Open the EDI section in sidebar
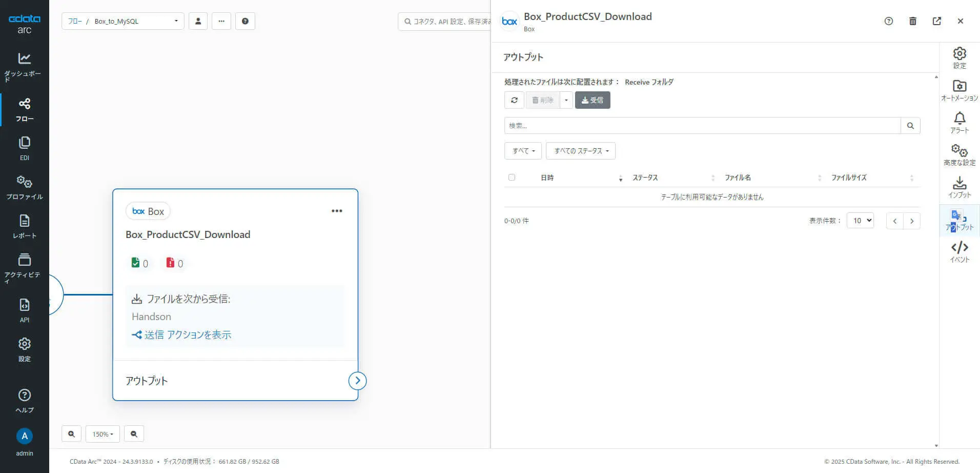The height and width of the screenshot is (473, 980). pyautogui.click(x=24, y=149)
